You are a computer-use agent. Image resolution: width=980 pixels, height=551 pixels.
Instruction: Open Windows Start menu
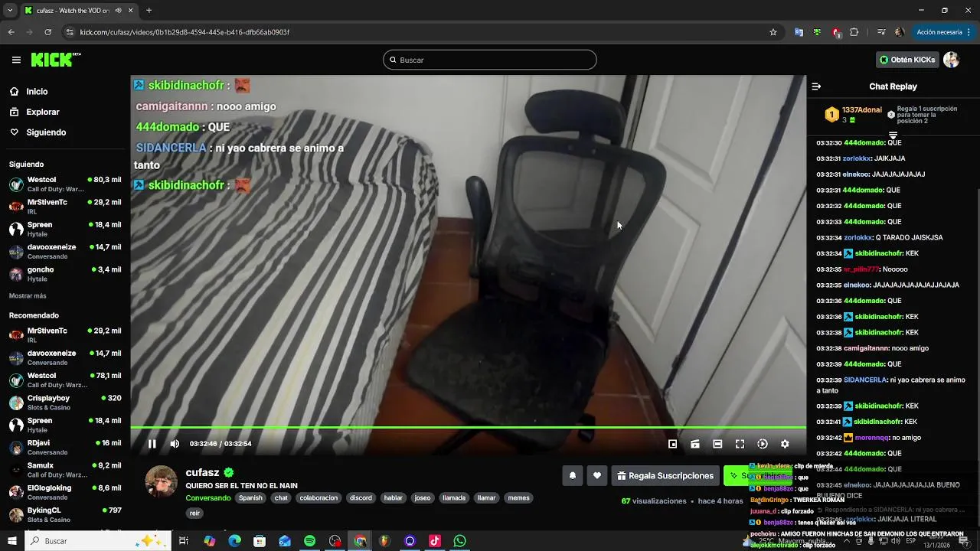[x=11, y=541]
